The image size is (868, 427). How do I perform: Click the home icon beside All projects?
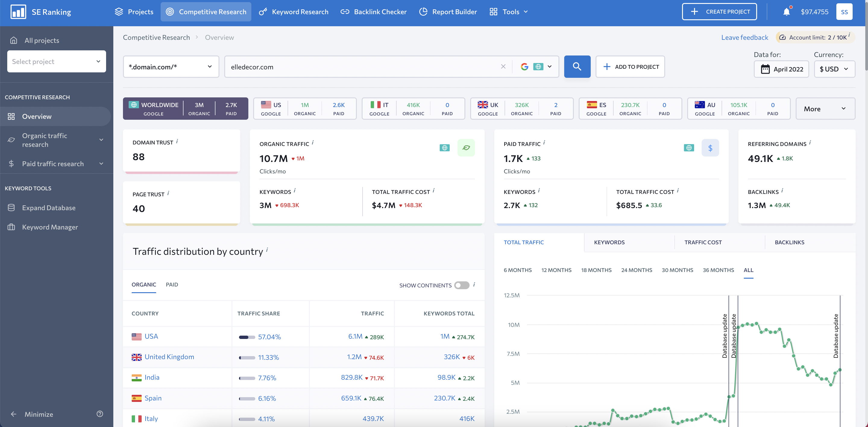pos(14,40)
